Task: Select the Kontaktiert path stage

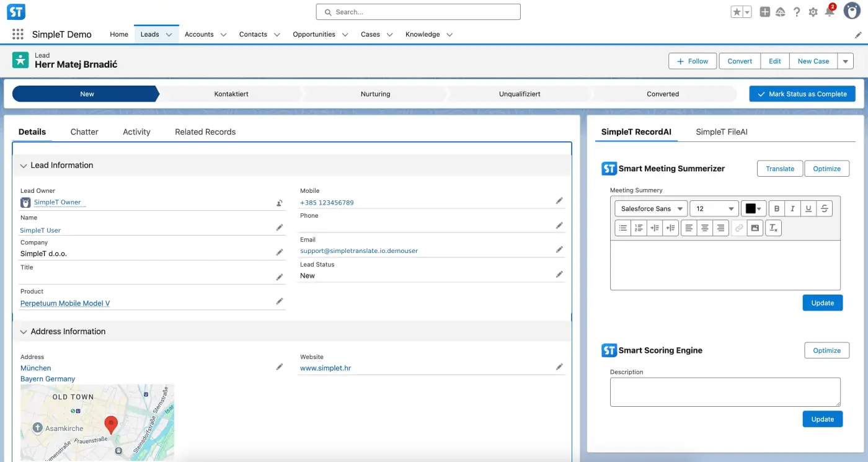Action: [231, 94]
